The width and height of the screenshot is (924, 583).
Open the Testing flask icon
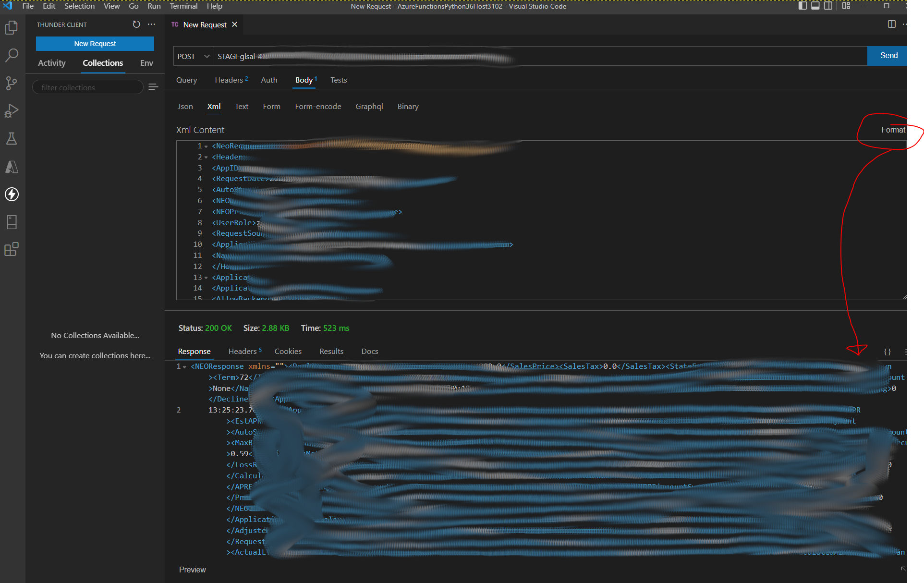[x=12, y=139]
